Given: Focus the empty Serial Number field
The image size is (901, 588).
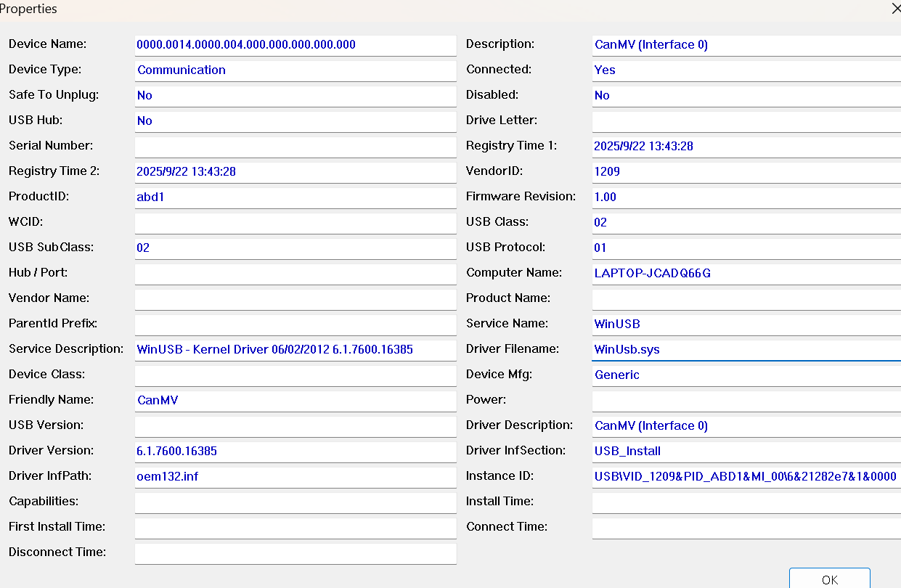Looking at the screenshot, I should tap(295, 147).
